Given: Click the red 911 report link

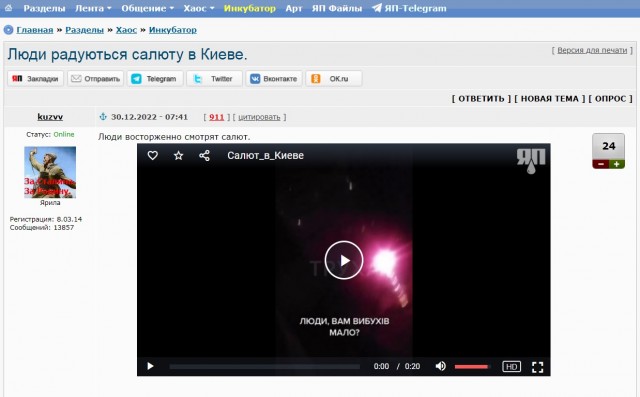Looking at the screenshot, I should [217, 117].
